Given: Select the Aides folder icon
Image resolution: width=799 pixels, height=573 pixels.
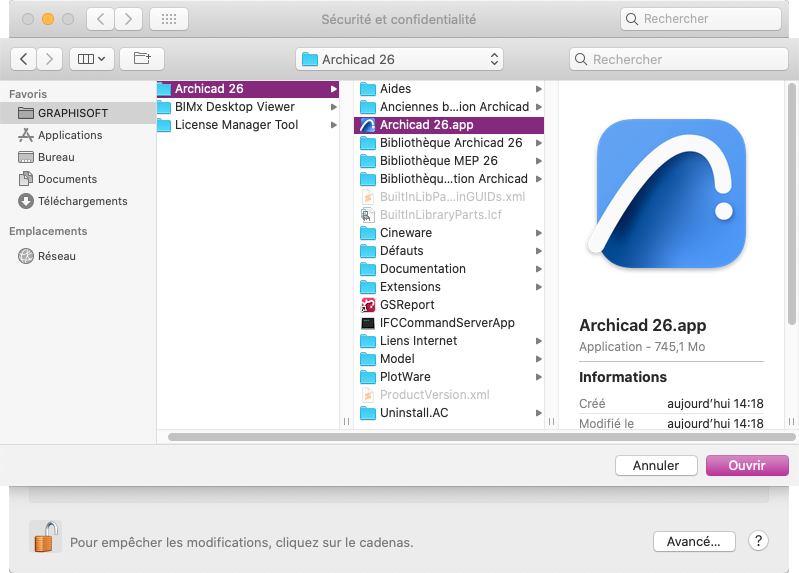Looking at the screenshot, I should (x=367, y=89).
